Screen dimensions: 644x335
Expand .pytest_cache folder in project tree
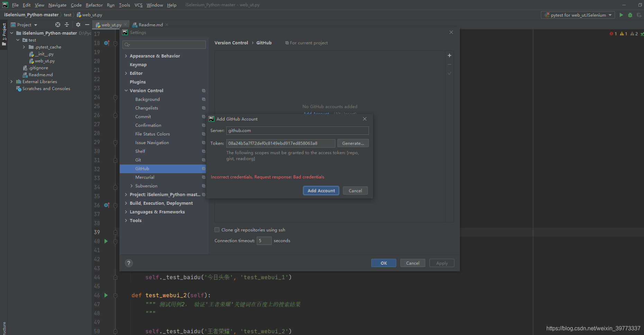click(24, 47)
